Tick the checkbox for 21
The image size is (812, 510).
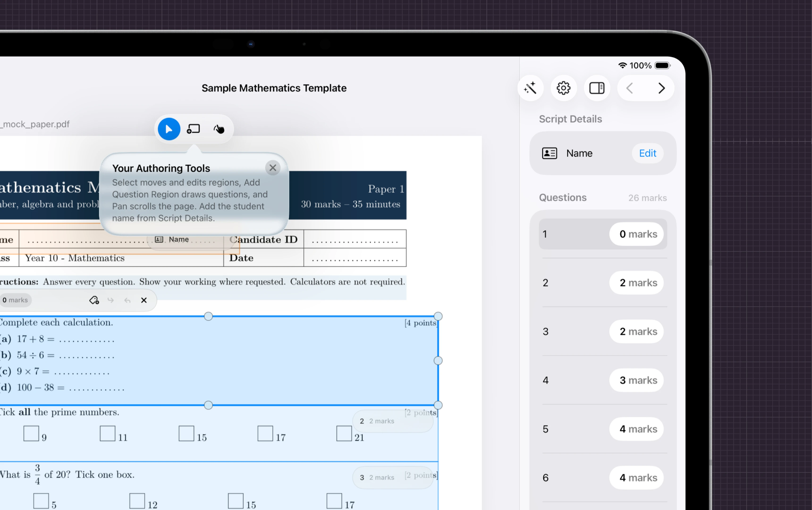click(x=344, y=434)
